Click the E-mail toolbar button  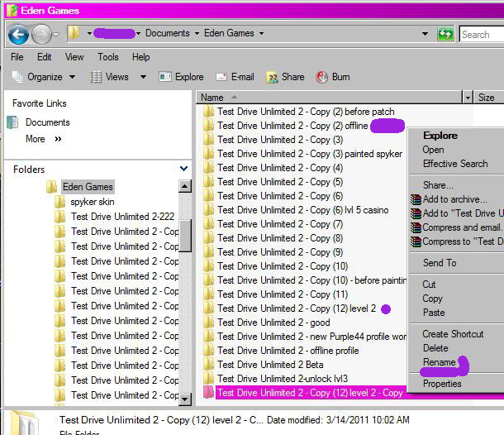point(235,77)
